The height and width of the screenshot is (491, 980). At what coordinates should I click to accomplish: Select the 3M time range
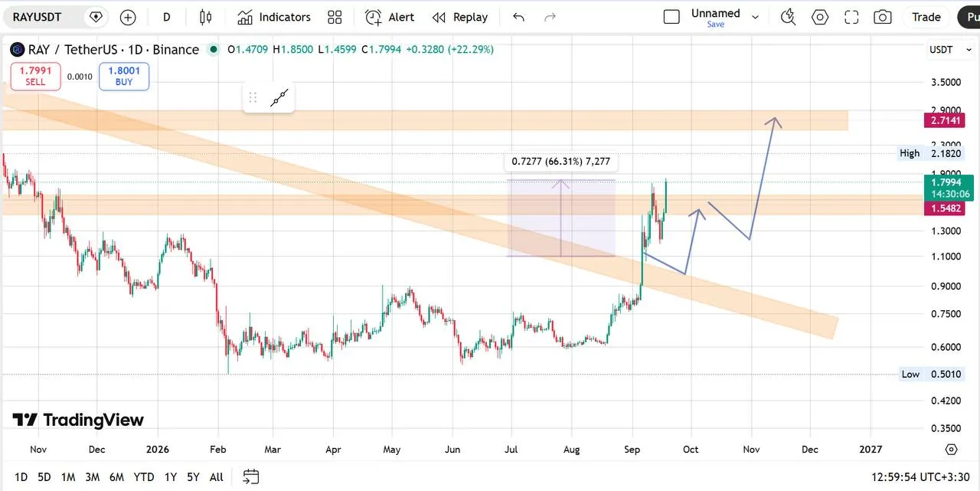click(92, 477)
